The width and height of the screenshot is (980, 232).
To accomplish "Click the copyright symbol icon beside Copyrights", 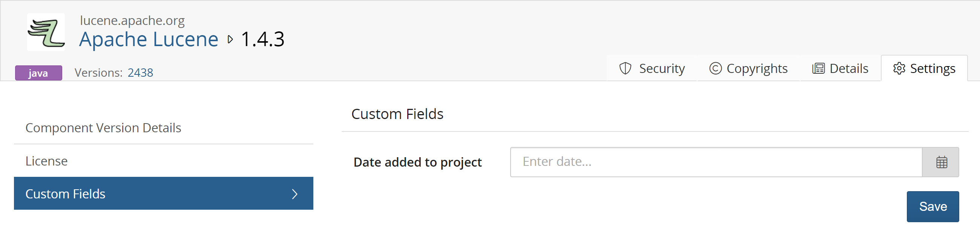I will pyautogui.click(x=716, y=68).
